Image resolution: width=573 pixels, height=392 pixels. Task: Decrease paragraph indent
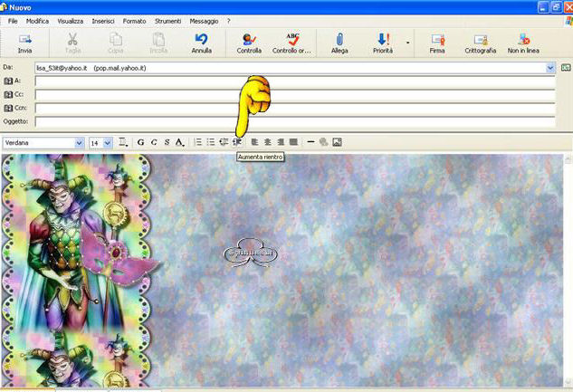[x=224, y=142]
